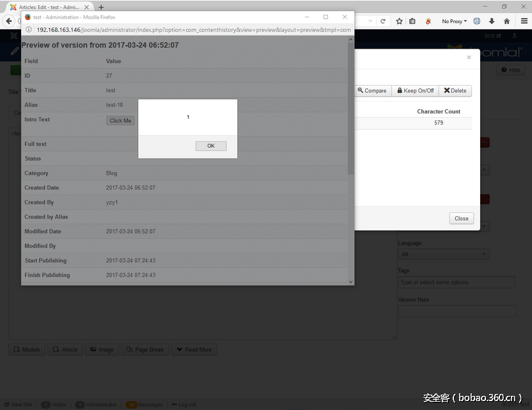Click the home icon in Firefox toolbar
Screen dimensions: 532x410
[506, 21]
